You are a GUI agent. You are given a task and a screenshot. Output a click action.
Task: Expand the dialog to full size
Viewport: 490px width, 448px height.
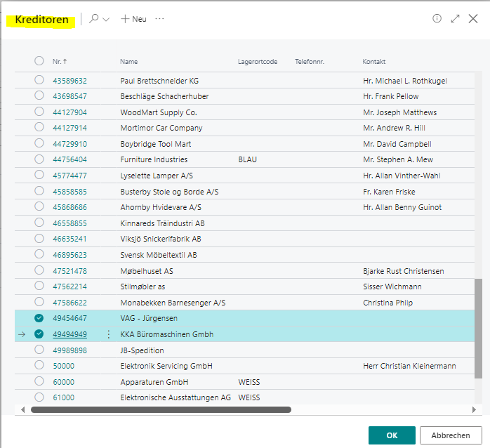(x=456, y=18)
